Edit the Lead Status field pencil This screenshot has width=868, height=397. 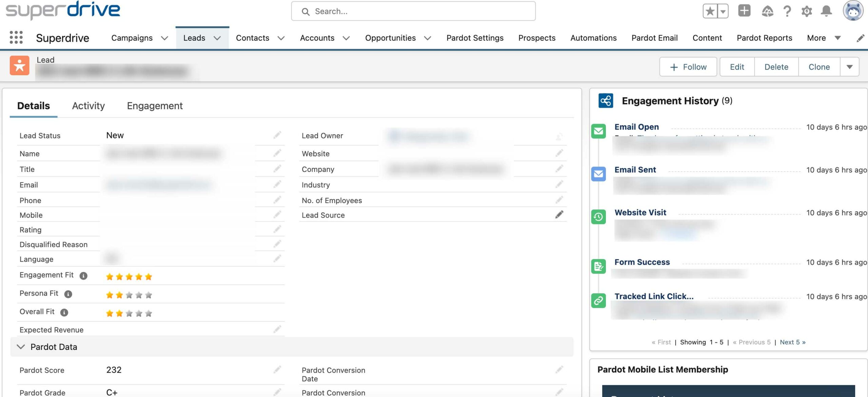tap(277, 135)
